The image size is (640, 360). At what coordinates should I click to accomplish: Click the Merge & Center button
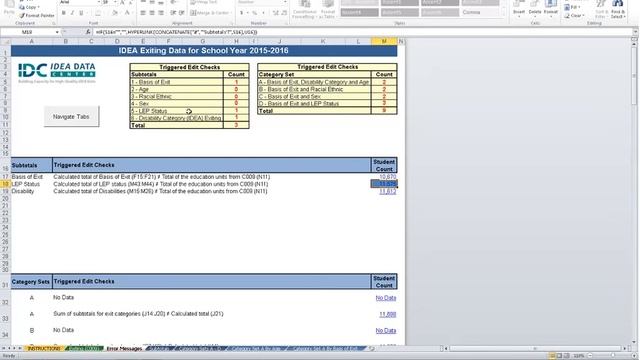click(x=211, y=13)
